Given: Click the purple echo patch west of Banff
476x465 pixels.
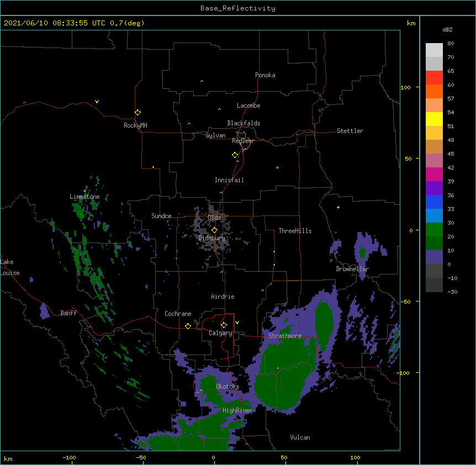Looking at the screenshot, I should (x=45, y=311).
